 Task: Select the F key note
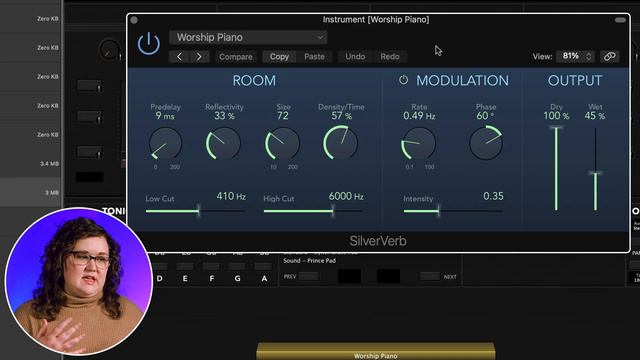click(x=211, y=278)
